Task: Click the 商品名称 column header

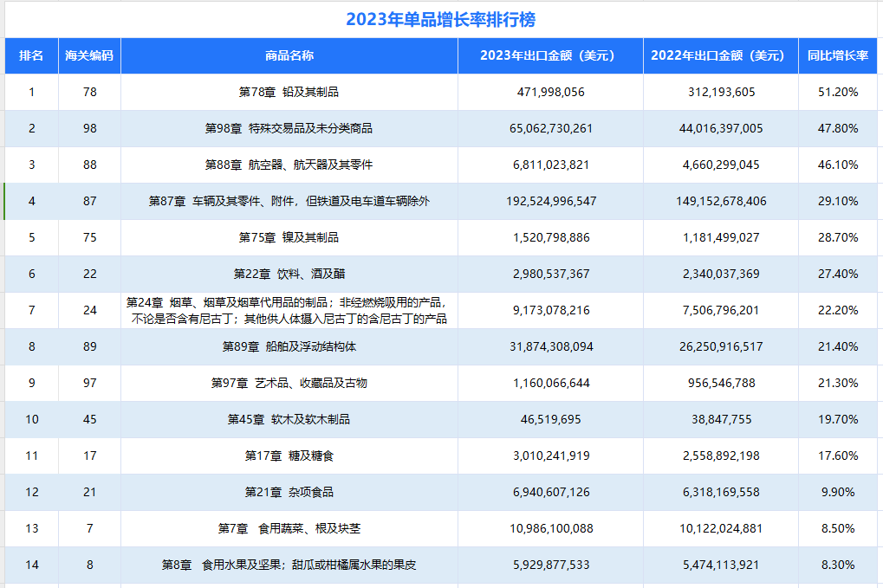Action: pos(290,55)
